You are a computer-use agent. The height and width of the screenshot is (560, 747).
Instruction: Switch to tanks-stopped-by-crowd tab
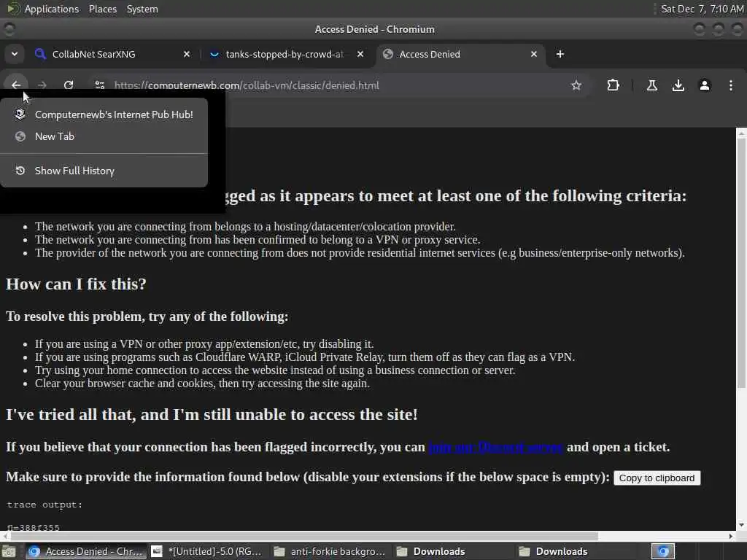pos(285,54)
